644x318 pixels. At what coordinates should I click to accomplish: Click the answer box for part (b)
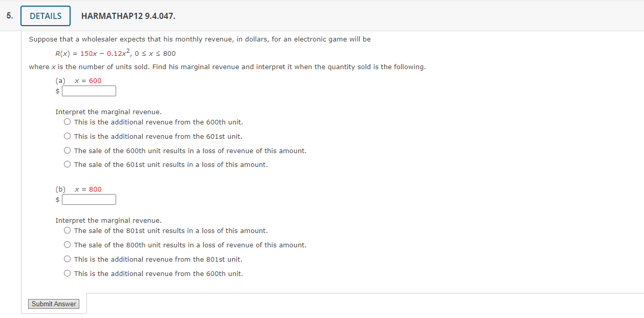click(89, 199)
